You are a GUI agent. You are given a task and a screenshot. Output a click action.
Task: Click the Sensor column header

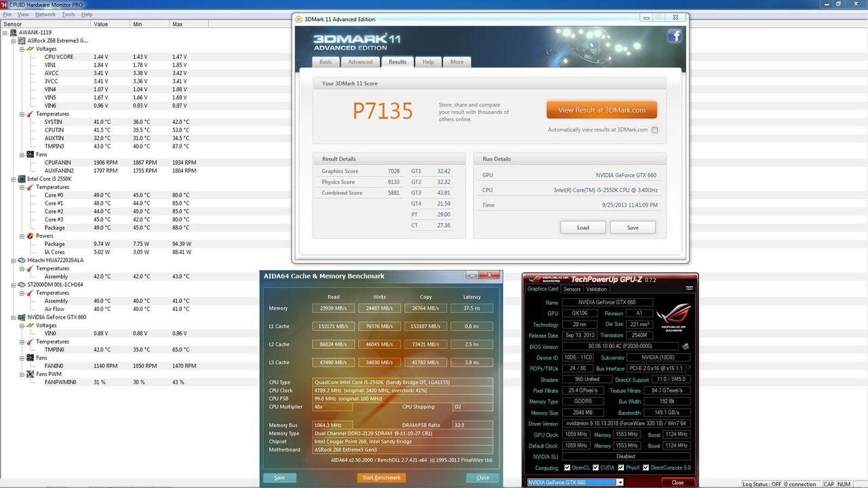[x=45, y=24]
